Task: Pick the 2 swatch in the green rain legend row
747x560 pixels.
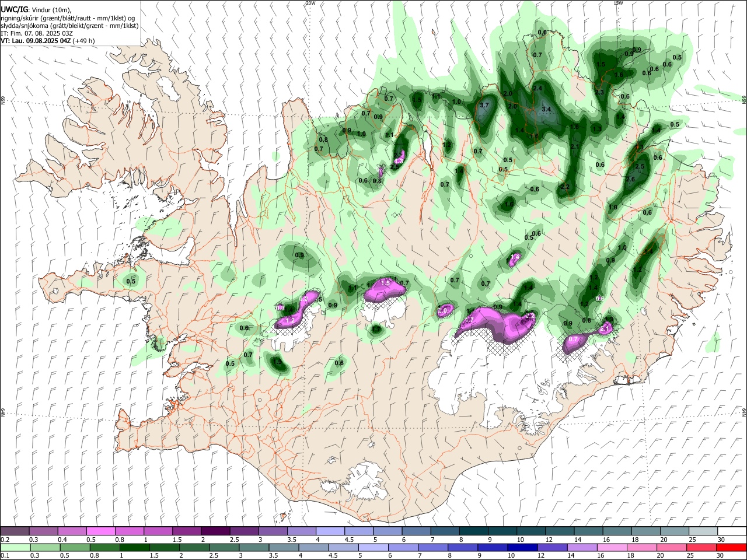Action: pos(194,547)
